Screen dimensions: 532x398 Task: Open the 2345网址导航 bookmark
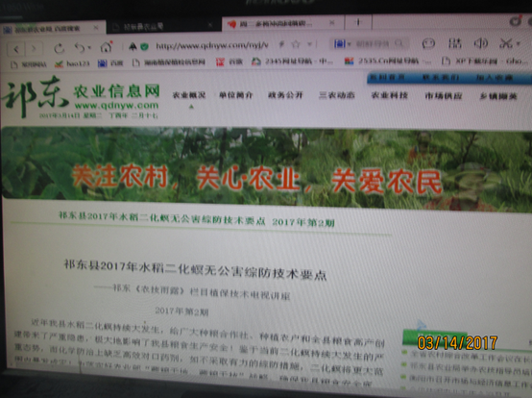coord(293,62)
